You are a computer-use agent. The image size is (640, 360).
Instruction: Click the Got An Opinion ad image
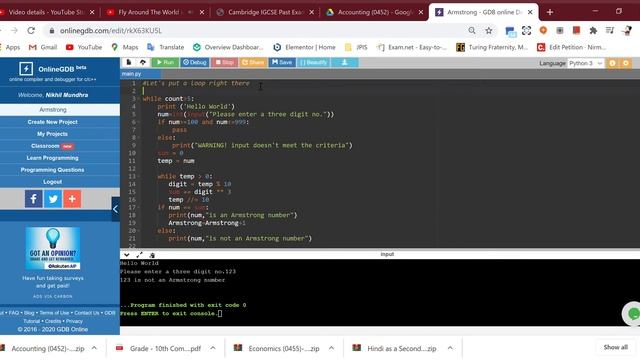[x=53, y=248]
